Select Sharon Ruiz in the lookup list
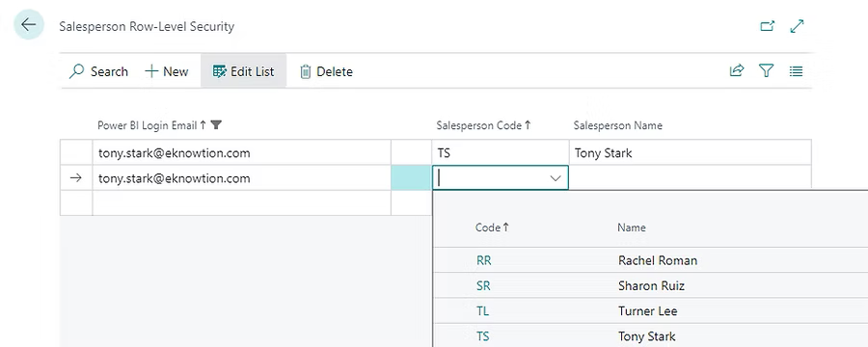This screenshot has height=347, width=868. coord(652,285)
